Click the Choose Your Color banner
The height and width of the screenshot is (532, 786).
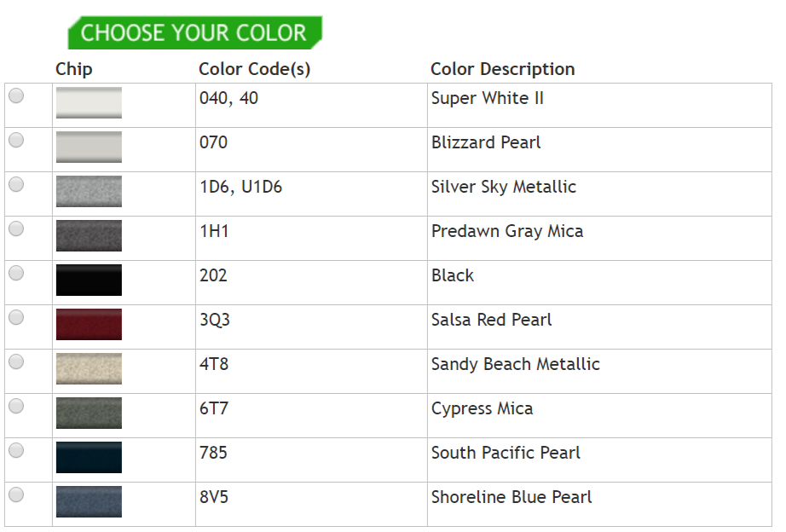[194, 33]
